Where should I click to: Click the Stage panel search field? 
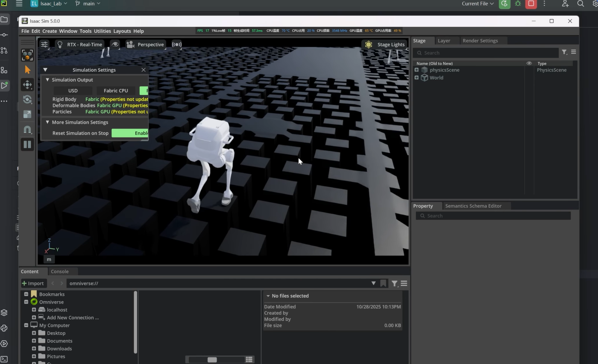[486, 53]
